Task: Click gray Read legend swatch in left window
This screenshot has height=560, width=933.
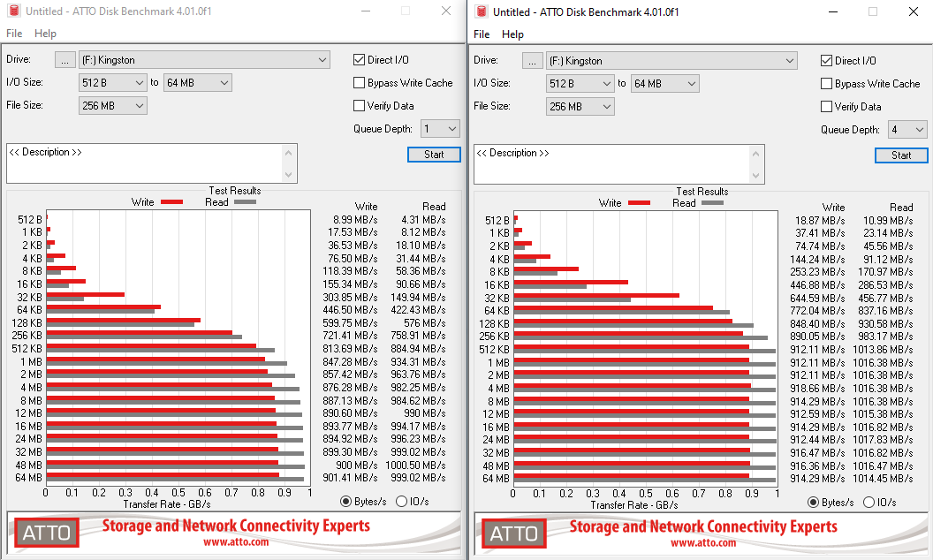Action: tap(245, 202)
